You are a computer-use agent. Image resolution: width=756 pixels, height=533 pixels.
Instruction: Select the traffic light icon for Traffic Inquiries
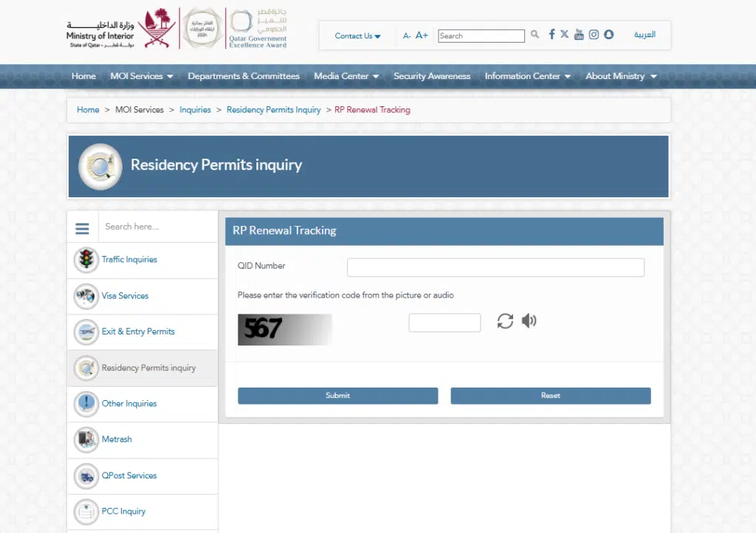point(86,260)
